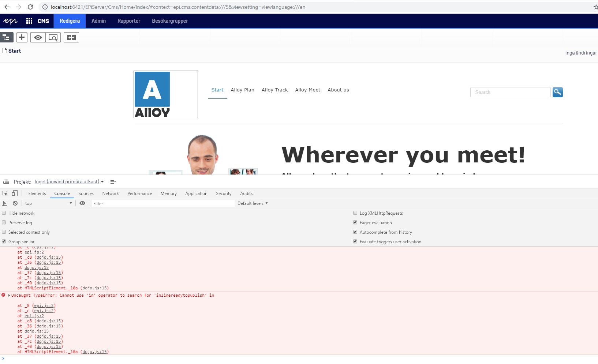Check the Hide network option

4,213
